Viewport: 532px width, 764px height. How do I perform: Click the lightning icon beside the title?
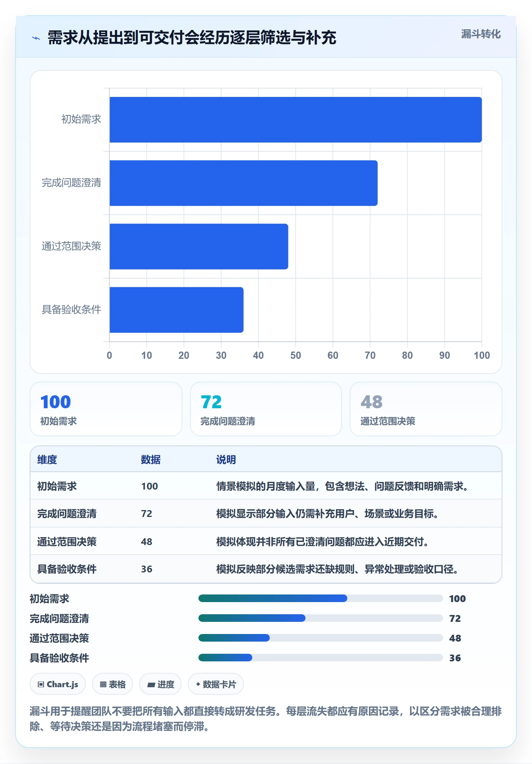[36, 38]
